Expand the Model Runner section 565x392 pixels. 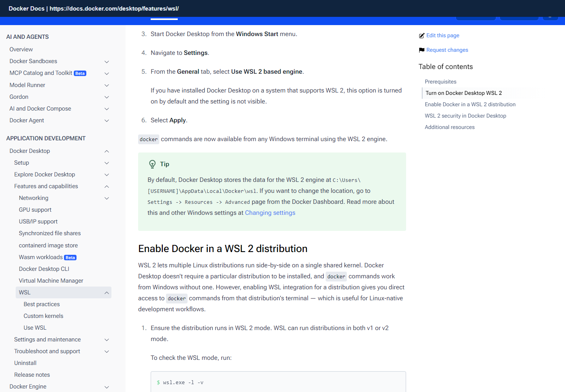click(107, 85)
